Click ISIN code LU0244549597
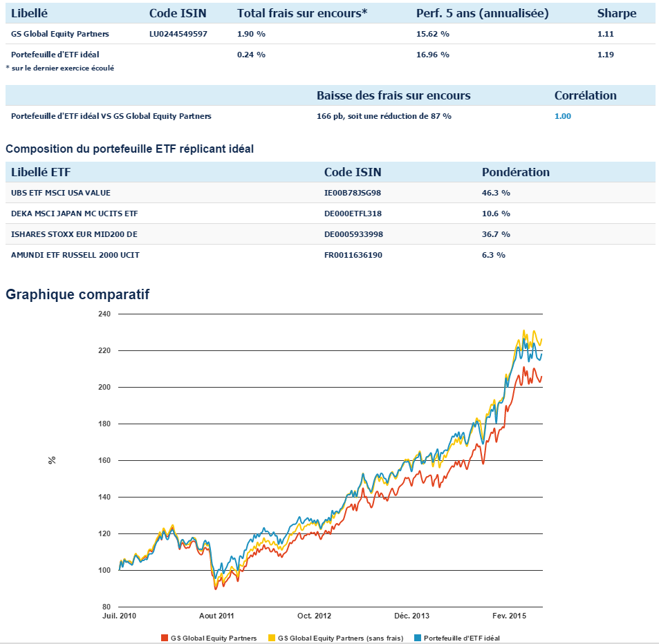This screenshot has height=644, width=659. 178,34
